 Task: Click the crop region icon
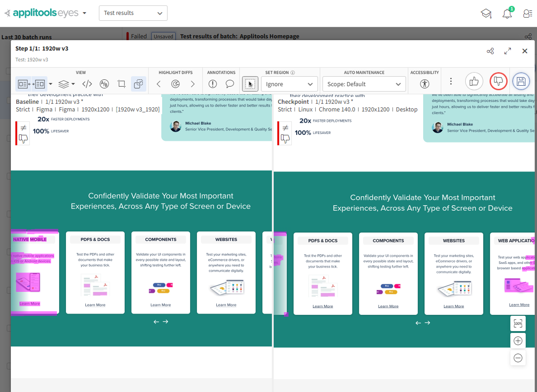click(x=121, y=84)
